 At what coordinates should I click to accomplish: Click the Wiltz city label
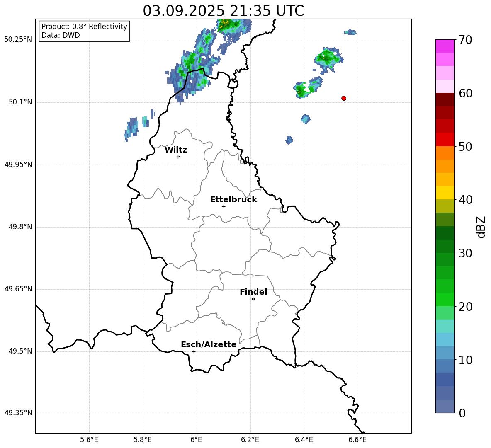pyautogui.click(x=176, y=150)
